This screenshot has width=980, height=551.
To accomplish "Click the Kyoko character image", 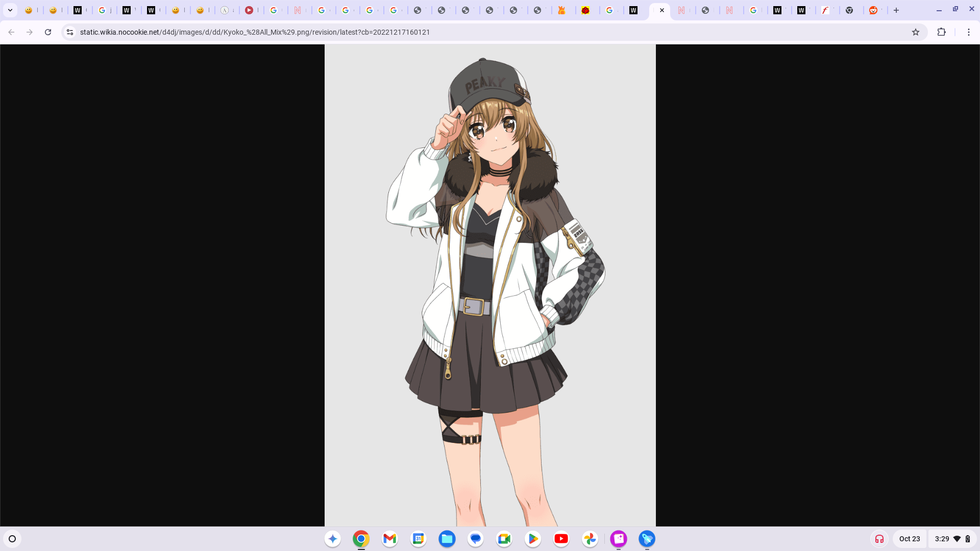I will pyautogui.click(x=490, y=285).
